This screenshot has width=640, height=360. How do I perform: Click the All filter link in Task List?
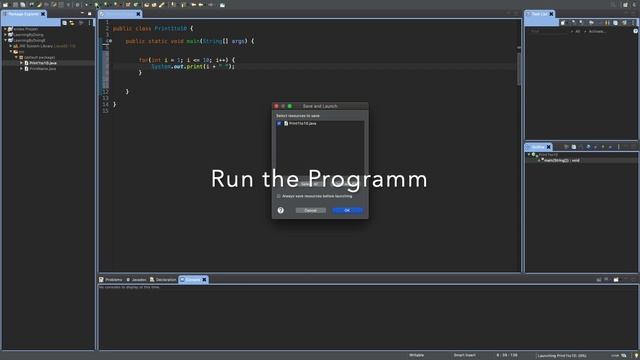(x=578, y=31)
